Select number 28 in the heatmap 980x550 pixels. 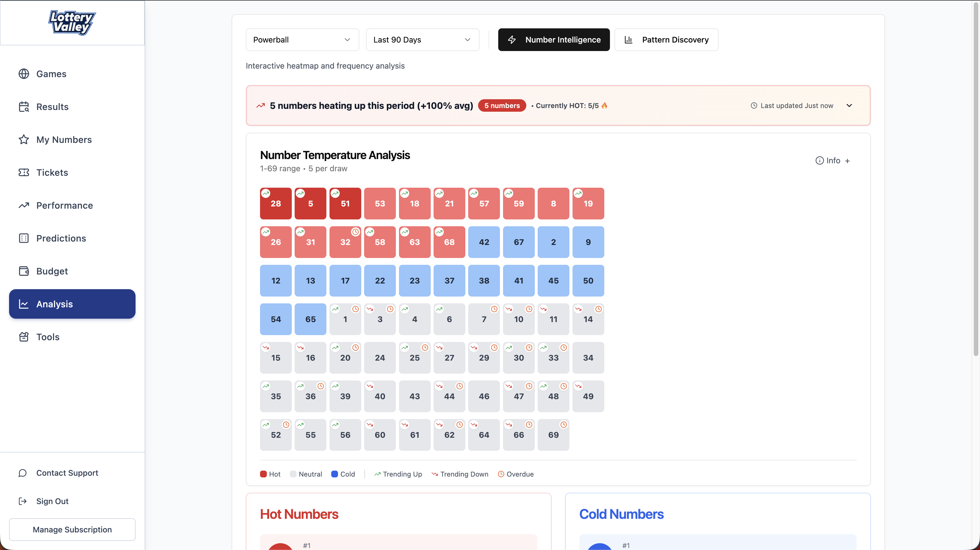coord(275,204)
